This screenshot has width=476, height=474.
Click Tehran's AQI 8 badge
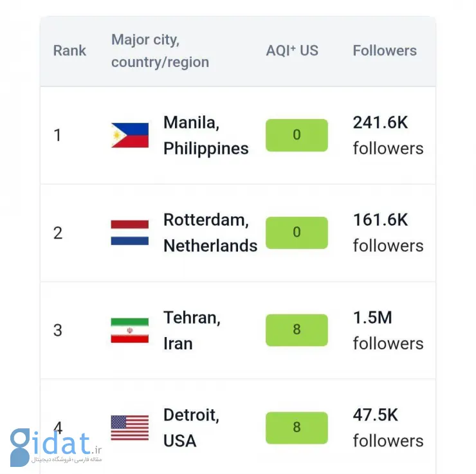click(x=297, y=330)
